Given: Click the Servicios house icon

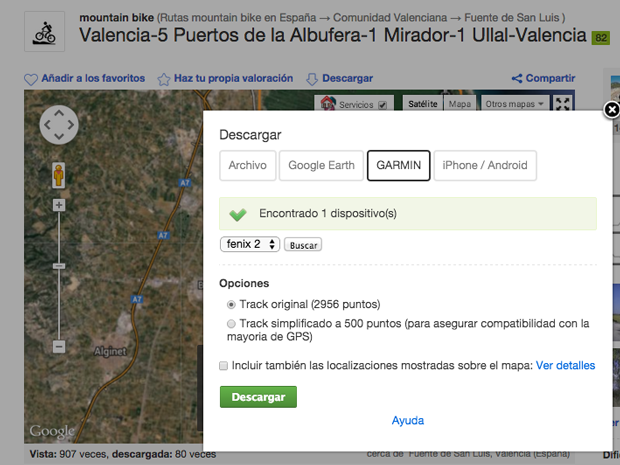Looking at the screenshot, I should pos(328,103).
